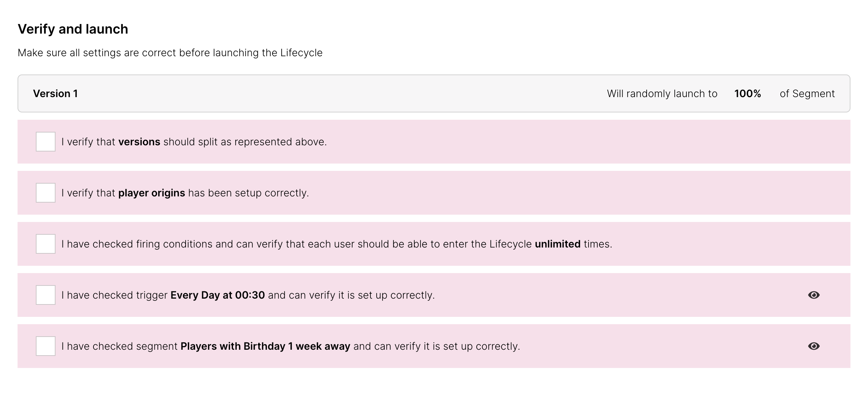Click the 'Will randomly launch to' text
This screenshot has width=868, height=395.
tap(662, 94)
